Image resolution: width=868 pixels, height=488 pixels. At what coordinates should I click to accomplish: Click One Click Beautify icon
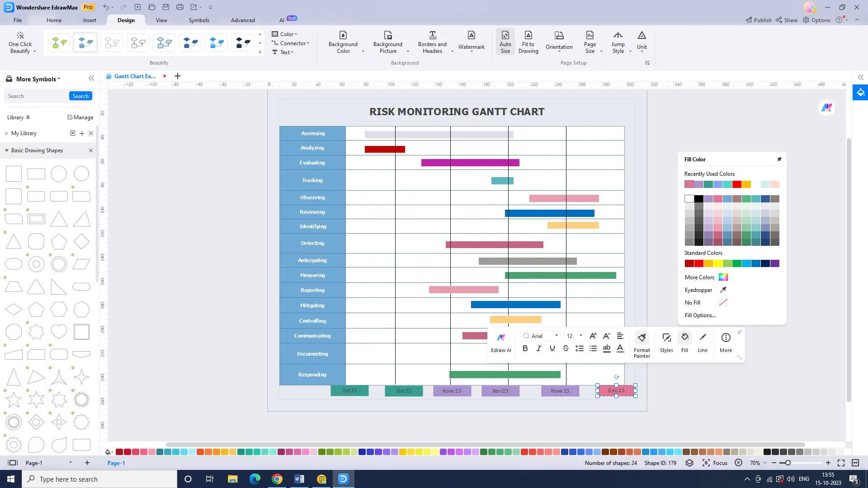[20, 42]
